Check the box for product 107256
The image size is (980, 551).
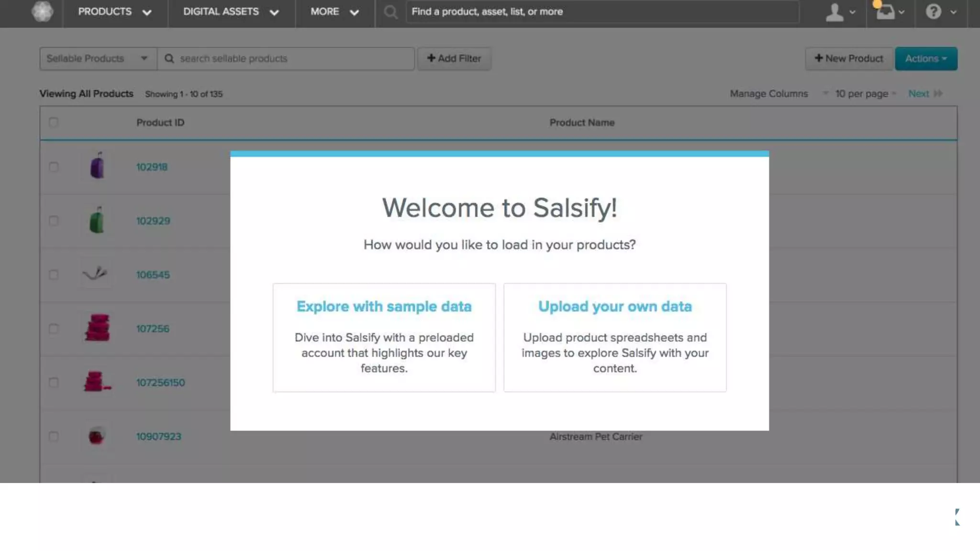coord(54,329)
